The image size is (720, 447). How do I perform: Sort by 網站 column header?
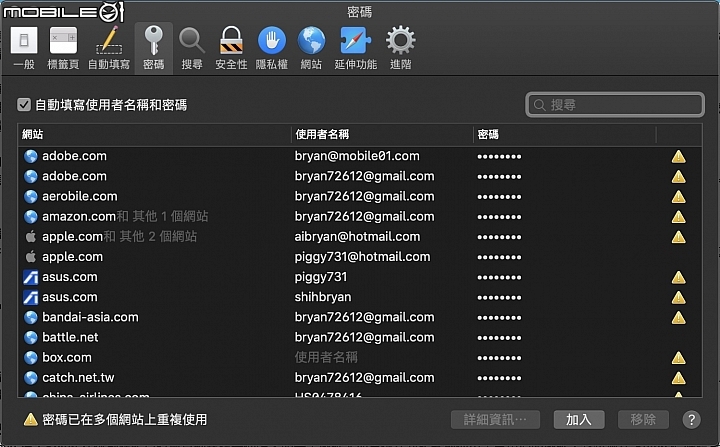click(x=154, y=135)
